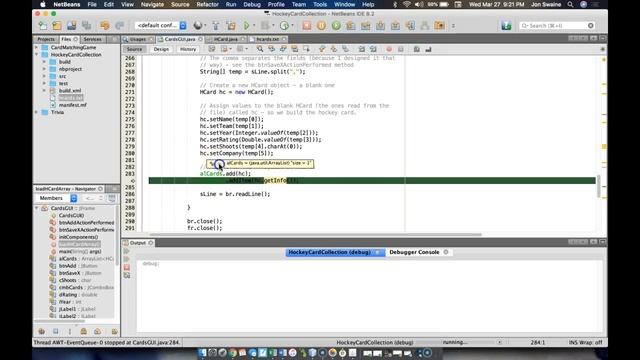Click the editor vertical scrollbar thumb
Viewport: 640px width, 360px height.
pos(599,187)
